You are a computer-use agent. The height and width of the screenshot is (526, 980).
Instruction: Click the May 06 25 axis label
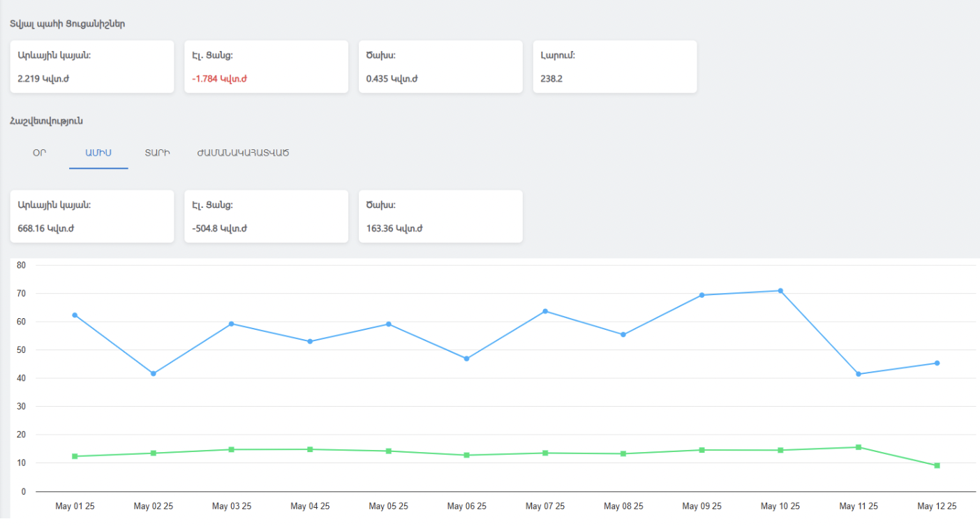coord(466,506)
